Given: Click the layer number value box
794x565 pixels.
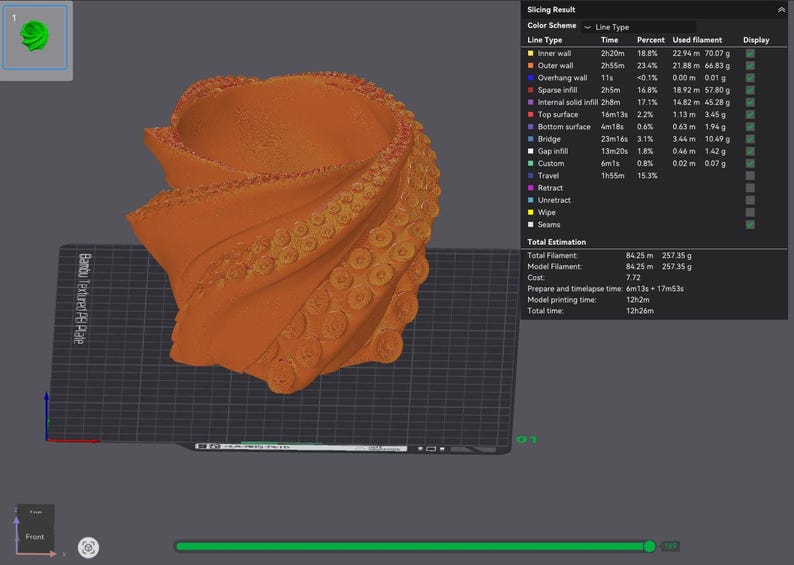Looking at the screenshot, I should coord(670,546).
